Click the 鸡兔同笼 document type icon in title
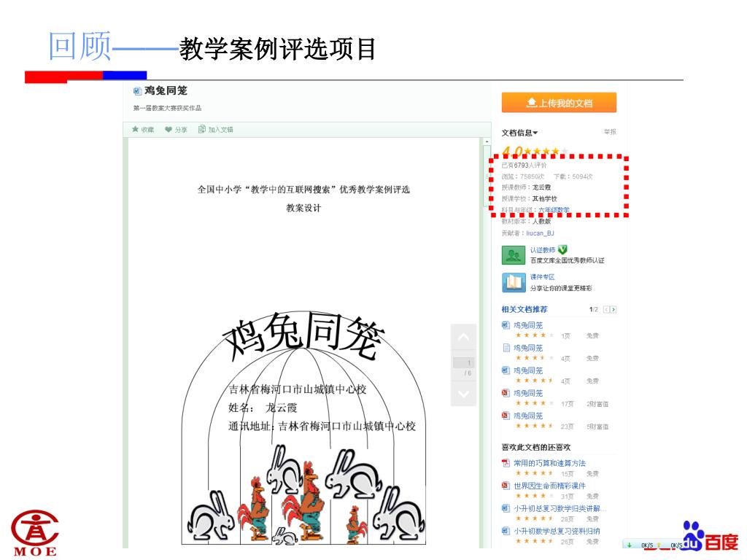Image resolution: width=747 pixels, height=560 pixels. (137, 91)
